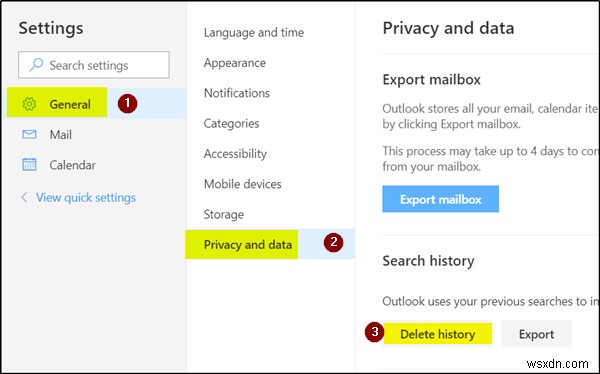Open Categories settings
The width and height of the screenshot is (600, 374).
(231, 123)
